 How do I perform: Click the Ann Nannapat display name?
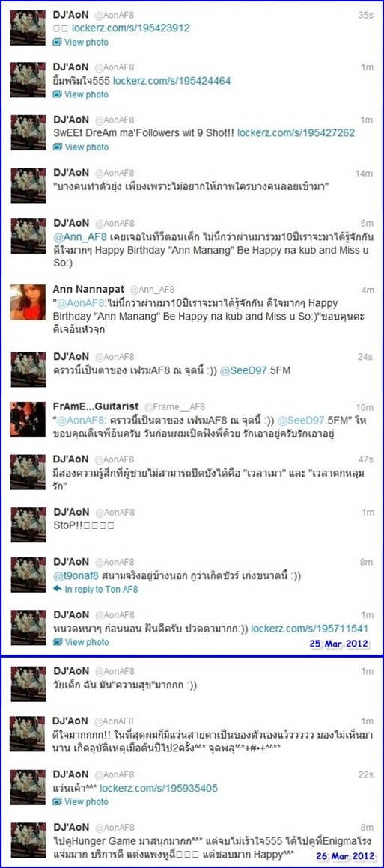pyautogui.click(x=88, y=290)
